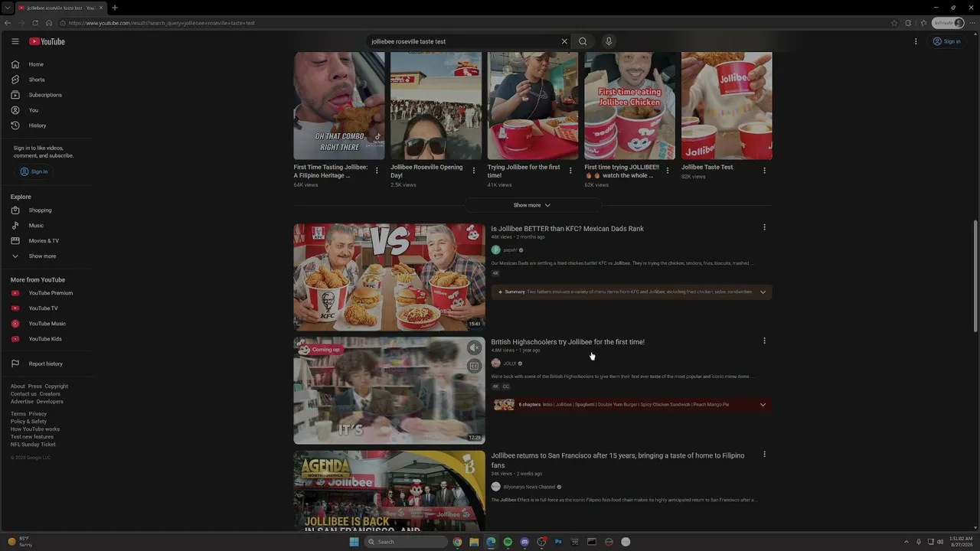Open YouTube Music from sidebar
The width and height of the screenshot is (980, 551).
pos(47,324)
